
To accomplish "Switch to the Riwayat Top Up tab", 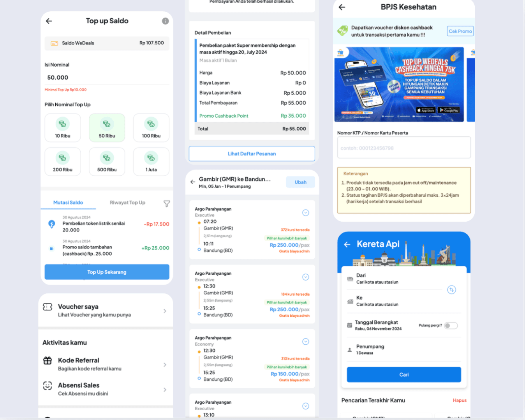I will (x=127, y=203).
